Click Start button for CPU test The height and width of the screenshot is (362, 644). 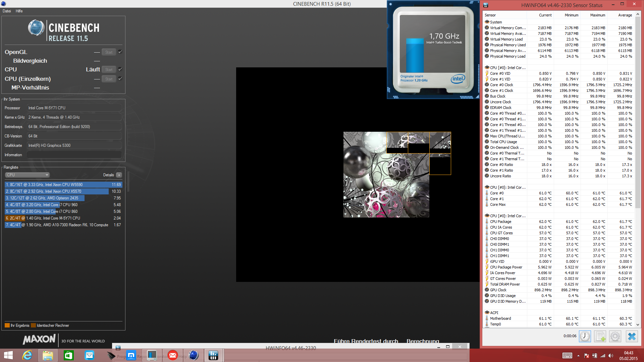(109, 70)
